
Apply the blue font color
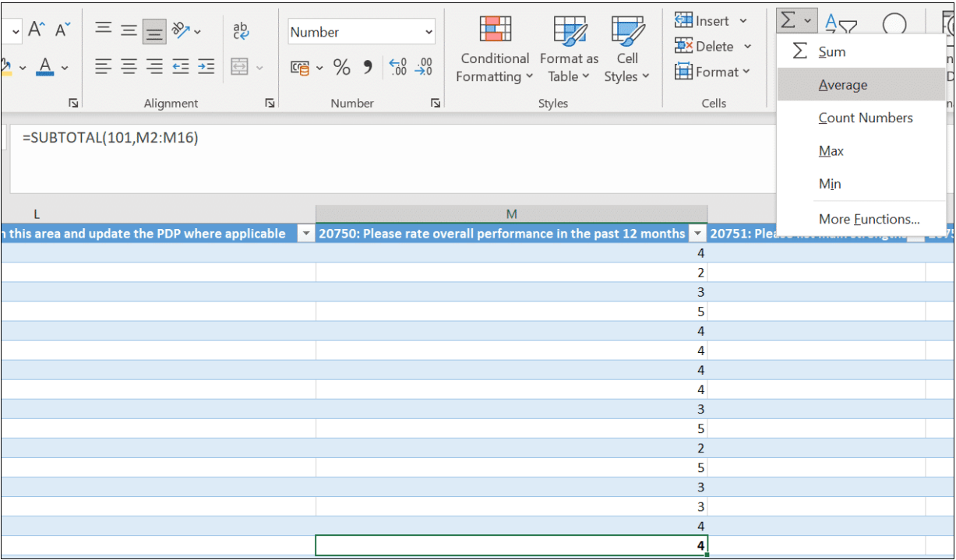pyautogui.click(x=45, y=68)
